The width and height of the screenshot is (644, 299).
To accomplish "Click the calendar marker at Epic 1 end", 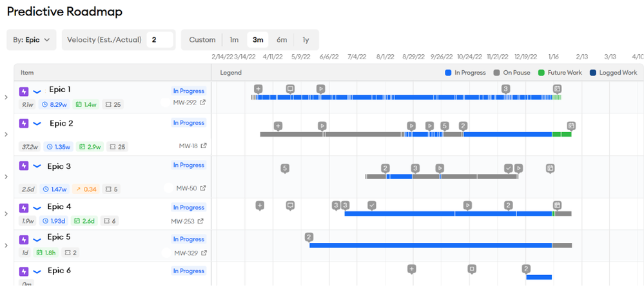I will tap(557, 89).
